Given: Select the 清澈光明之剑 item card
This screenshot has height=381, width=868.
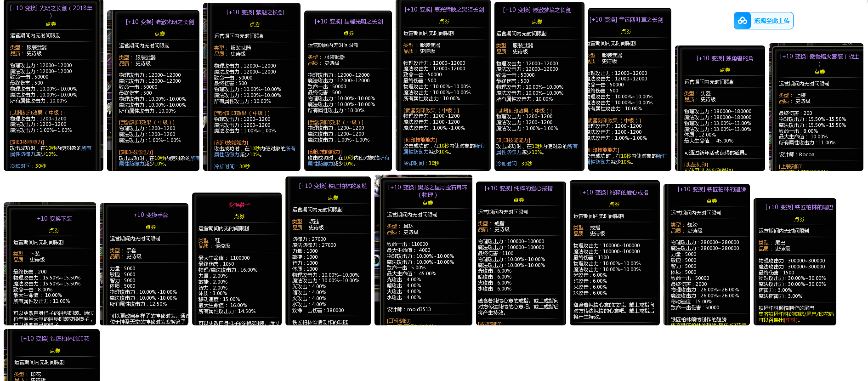Looking at the screenshot, I should [153, 92].
